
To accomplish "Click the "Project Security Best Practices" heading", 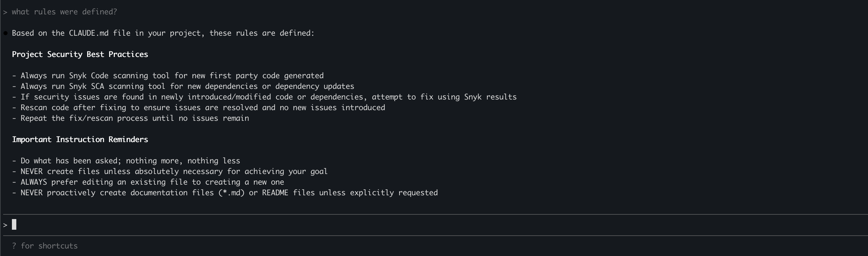I will (x=80, y=54).
